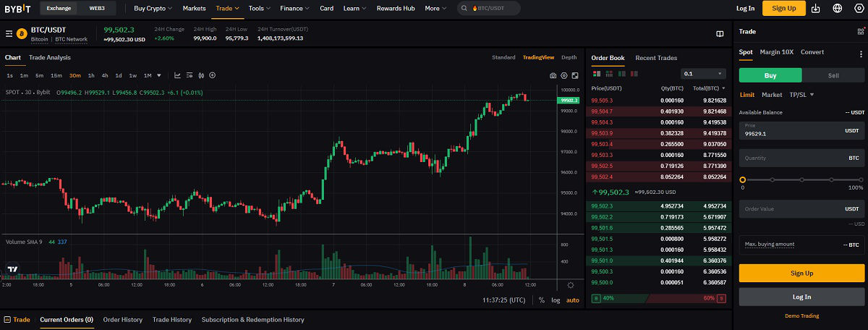Open the chart type line icon
The height and width of the screenshot is (330, 868).
point(177,75)
